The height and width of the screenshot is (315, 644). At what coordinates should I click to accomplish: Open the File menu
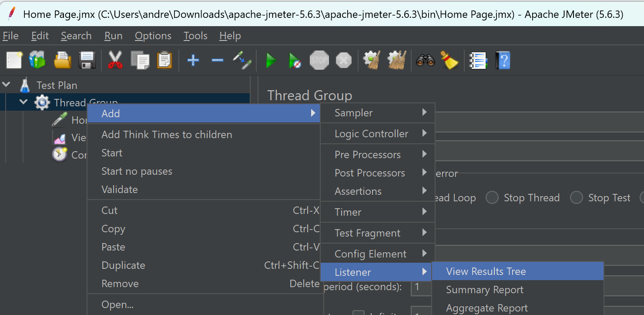[10, 36]
